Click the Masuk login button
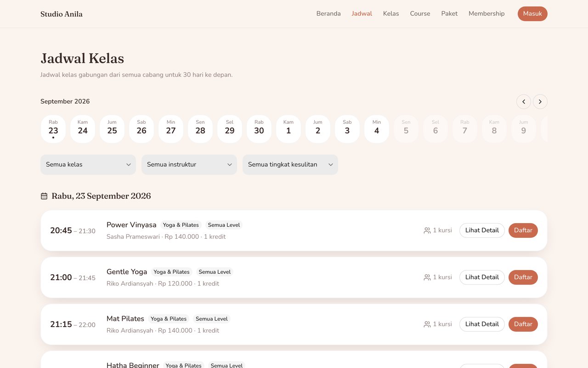 (x=532, y=14)
